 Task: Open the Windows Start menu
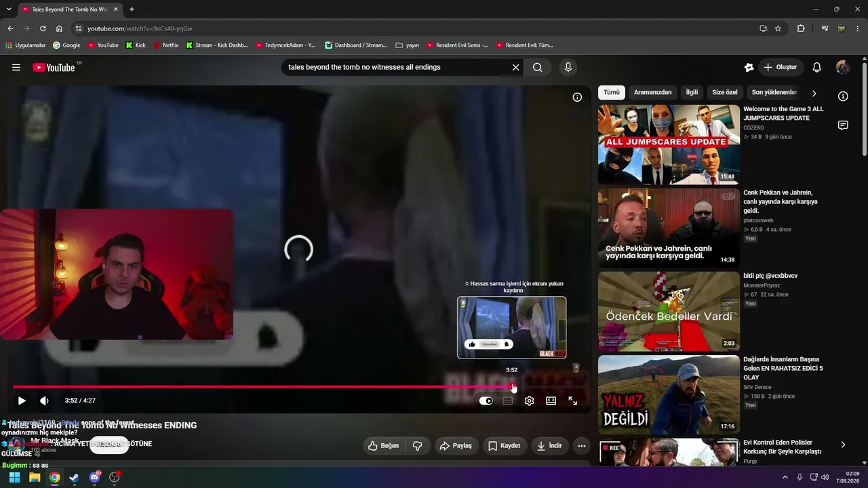(14, 477)
